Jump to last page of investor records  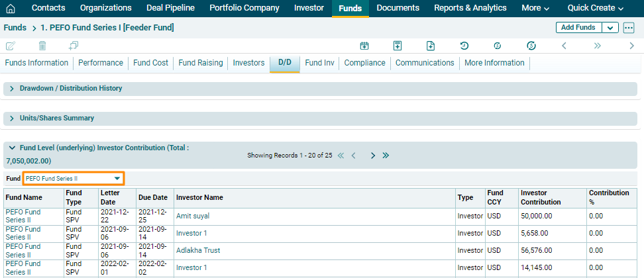click(x=386, y=156)
